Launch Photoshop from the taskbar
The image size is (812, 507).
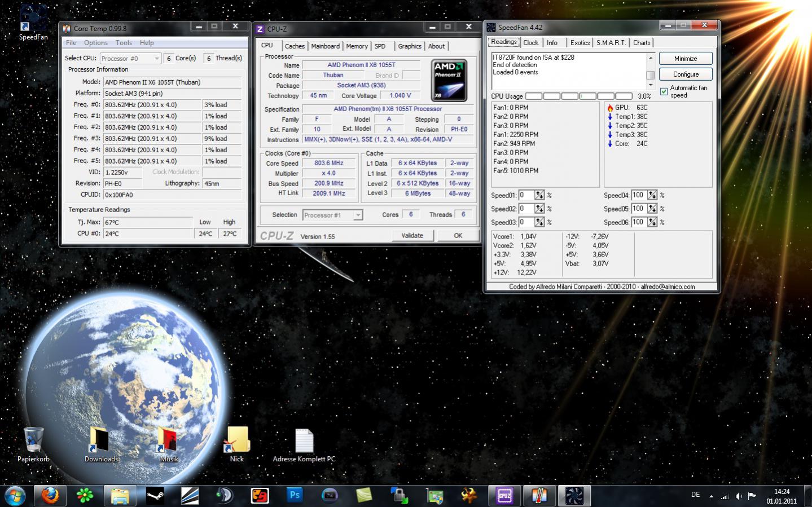pyautogui.click(x=294, y=496)
